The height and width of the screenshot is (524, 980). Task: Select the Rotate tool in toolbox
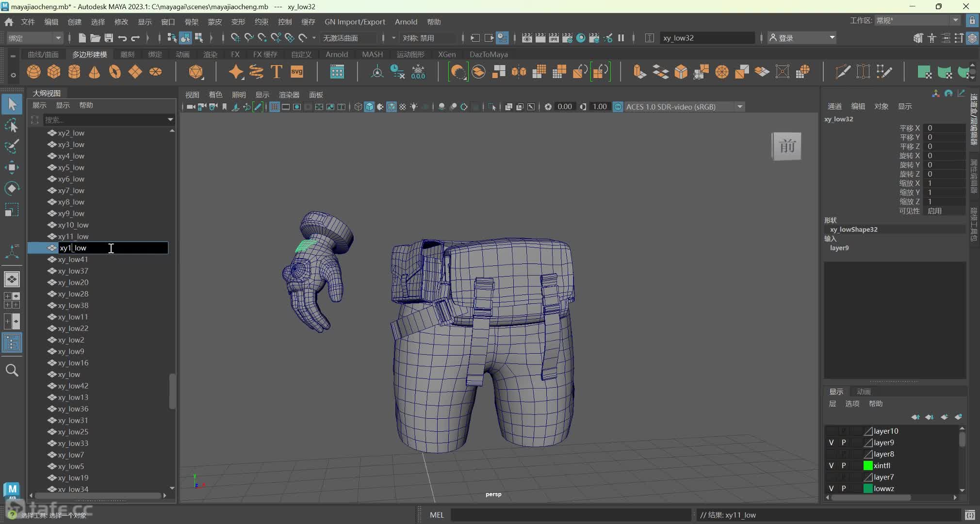[x=12, y=188]
